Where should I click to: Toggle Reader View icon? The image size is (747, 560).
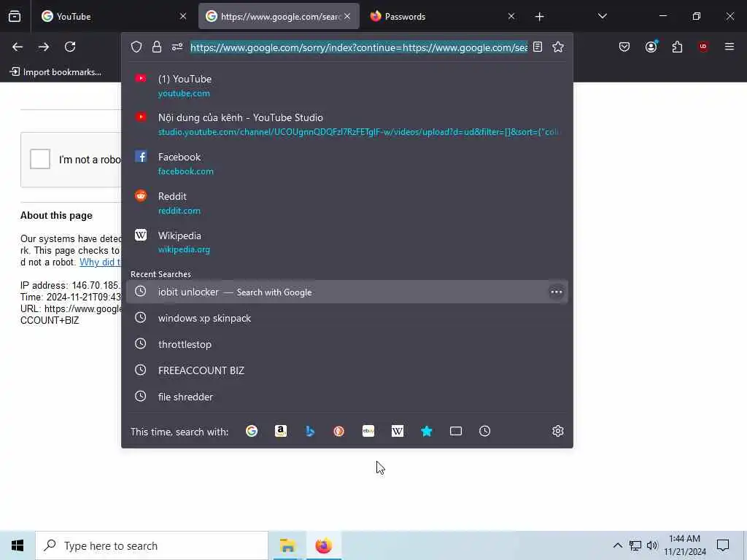[538, 47]
